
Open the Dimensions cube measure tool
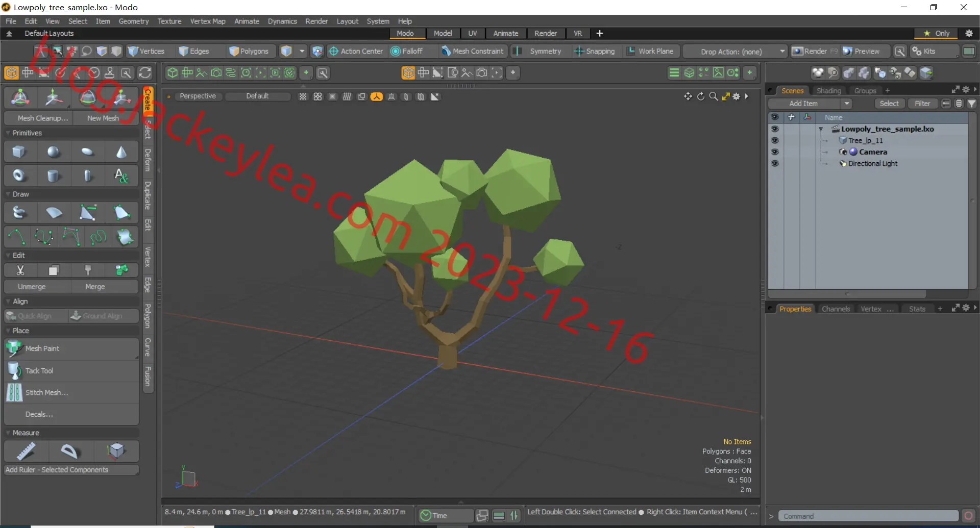coord(116,451)
